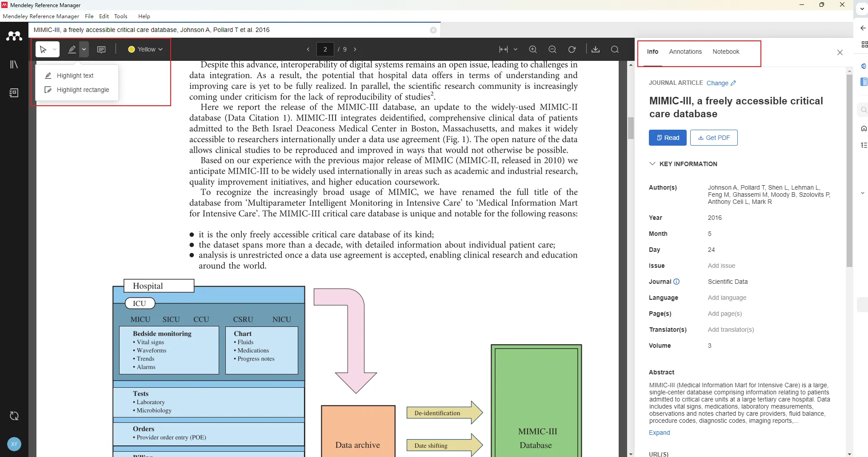Click the zoom in magnifier icon
868x457 pixels.
(533, 49)
